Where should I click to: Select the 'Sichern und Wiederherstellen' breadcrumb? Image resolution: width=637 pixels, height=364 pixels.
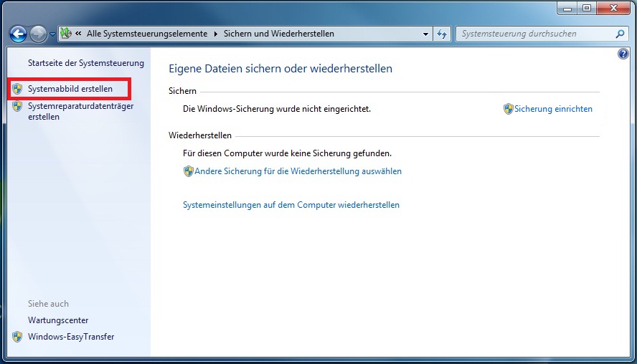pos(278,34)
